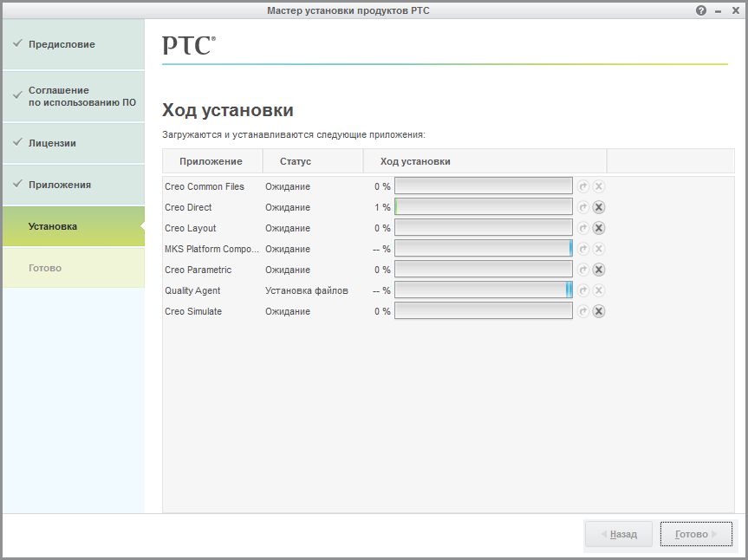Click the retry icon for Creo Direct

click(x=583, y=207)
